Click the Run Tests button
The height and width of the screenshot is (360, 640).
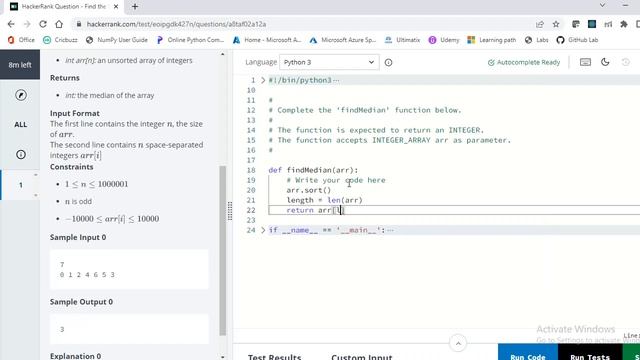(x=590, y=353)
